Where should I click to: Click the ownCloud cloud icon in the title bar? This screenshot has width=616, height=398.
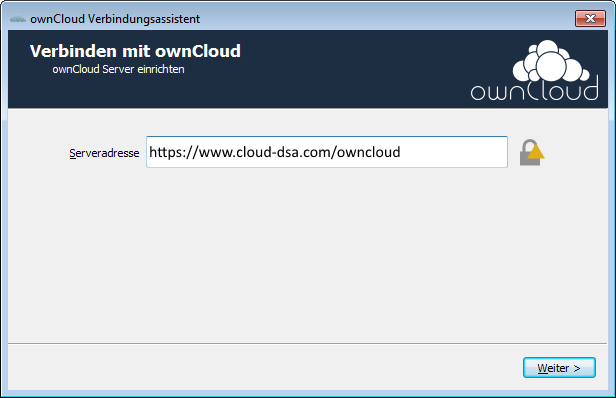(x=18, y=19)
